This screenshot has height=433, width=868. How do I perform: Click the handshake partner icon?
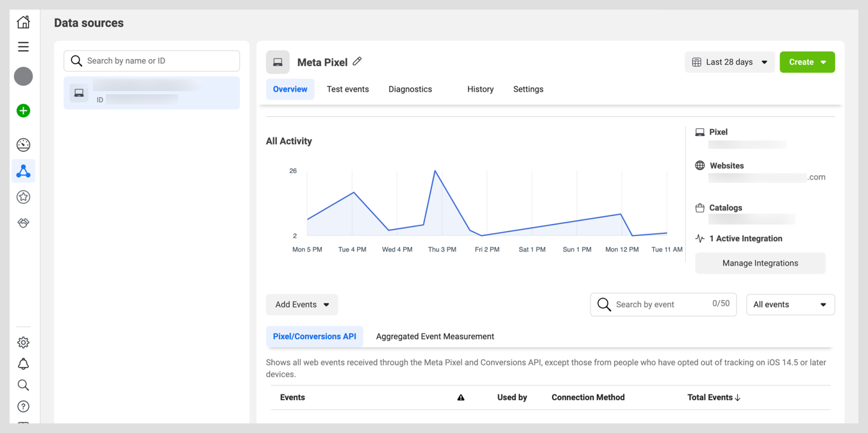click(x=23, y=223)
